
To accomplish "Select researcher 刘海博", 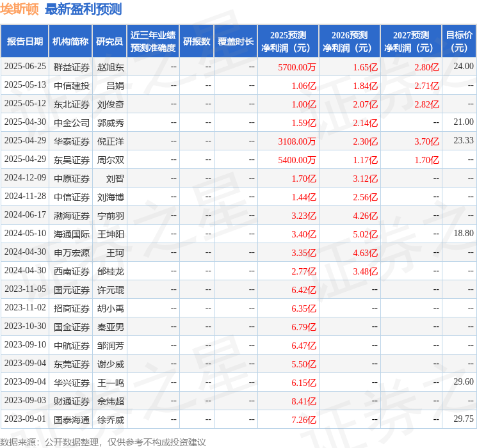I will [x=110, y=197].
